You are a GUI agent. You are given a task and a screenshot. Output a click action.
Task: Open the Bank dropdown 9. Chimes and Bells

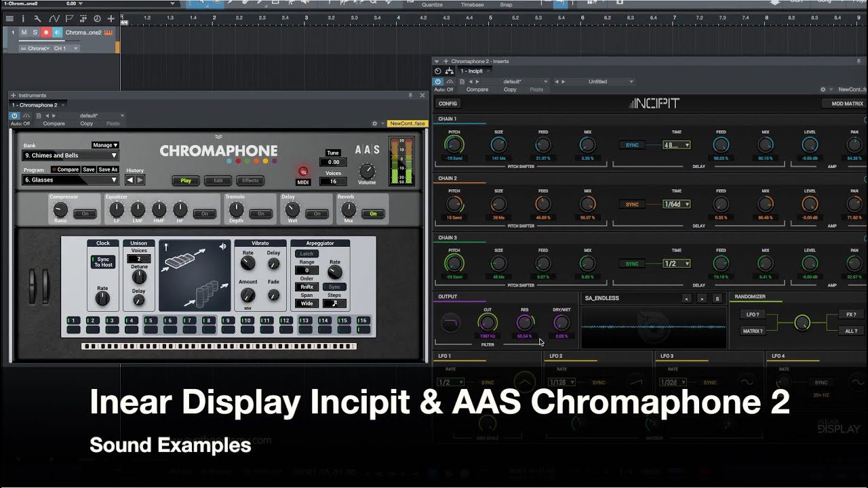[71, 155]
